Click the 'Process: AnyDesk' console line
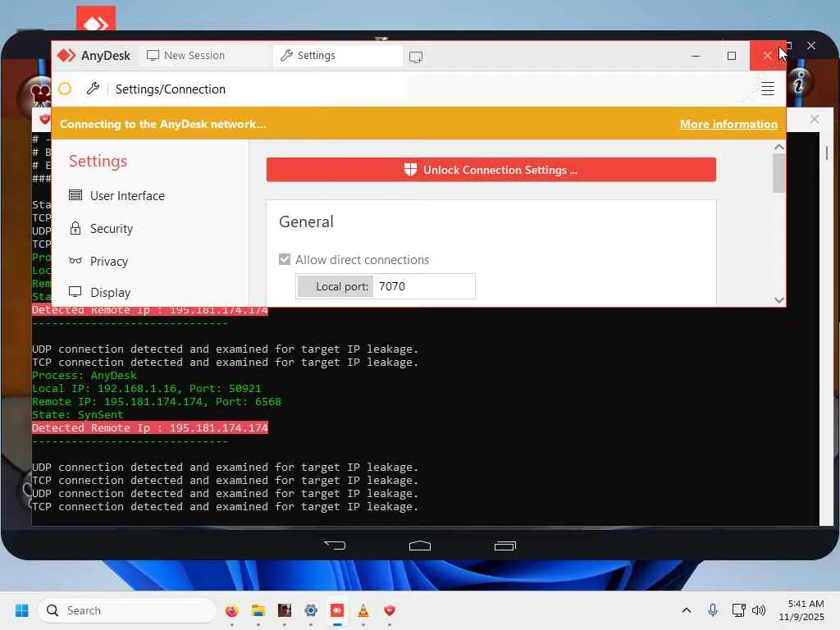Viewport: 840px width, 630px height. (x=84, y=376)
